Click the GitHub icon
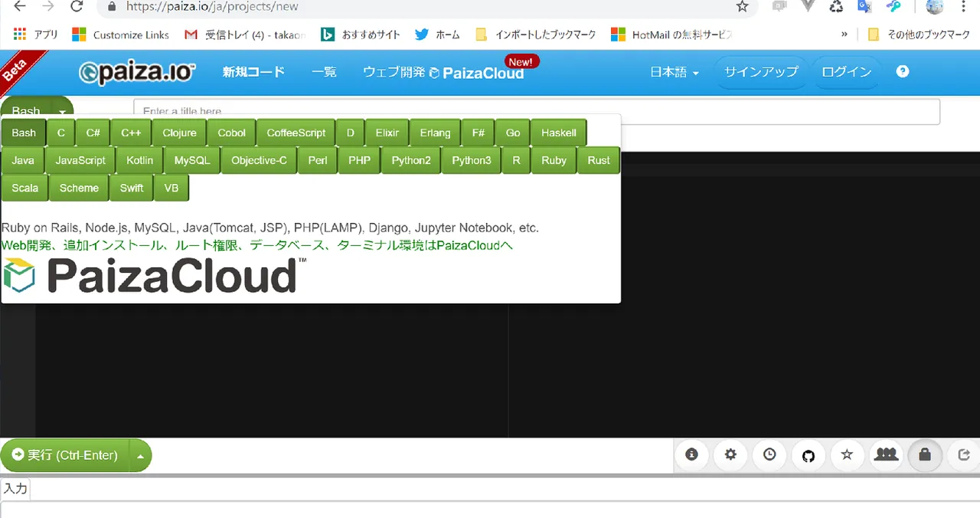Image resolution: width=980 pixels, height=518 pixels. click(808, 455)
